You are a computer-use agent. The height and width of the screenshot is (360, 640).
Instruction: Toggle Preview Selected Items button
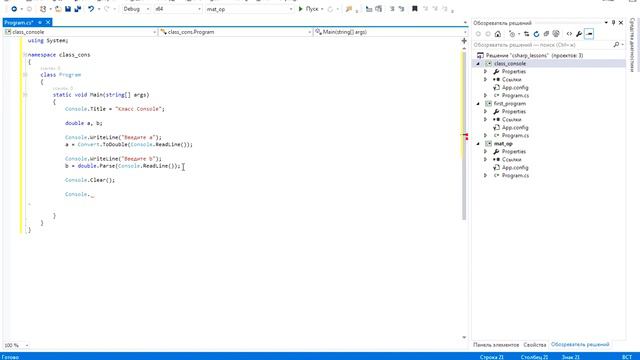(589, 34)
